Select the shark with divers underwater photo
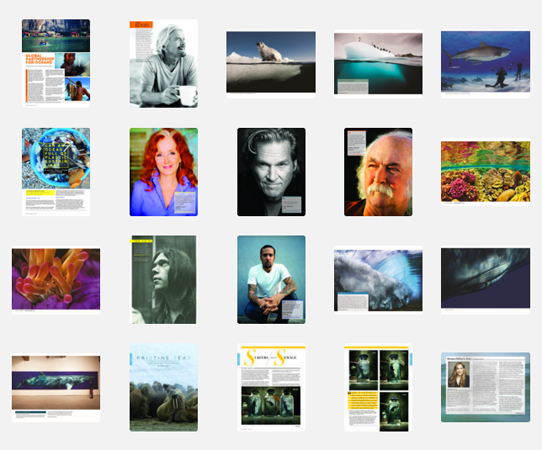The height and width of the screenshot is (450, 542). [x=485, y=64]
